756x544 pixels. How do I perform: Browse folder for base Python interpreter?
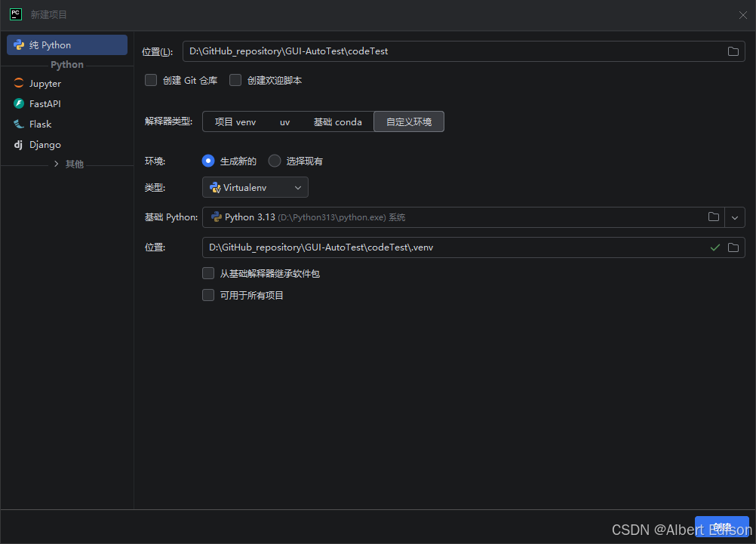click(x=714, y=217)
